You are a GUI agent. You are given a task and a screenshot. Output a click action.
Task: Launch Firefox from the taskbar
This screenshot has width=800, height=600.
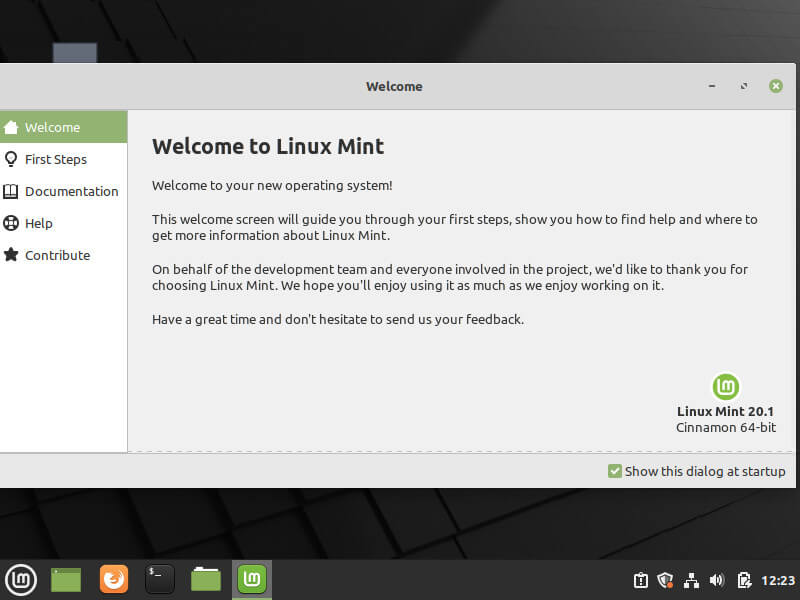click(113, 579)
